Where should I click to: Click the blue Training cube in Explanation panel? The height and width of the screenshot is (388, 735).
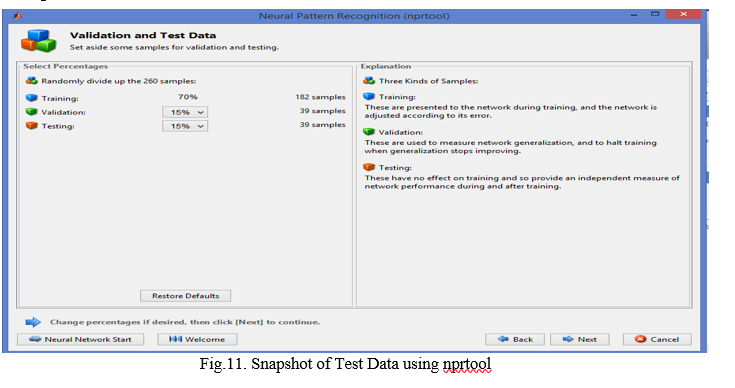point(369,96)
